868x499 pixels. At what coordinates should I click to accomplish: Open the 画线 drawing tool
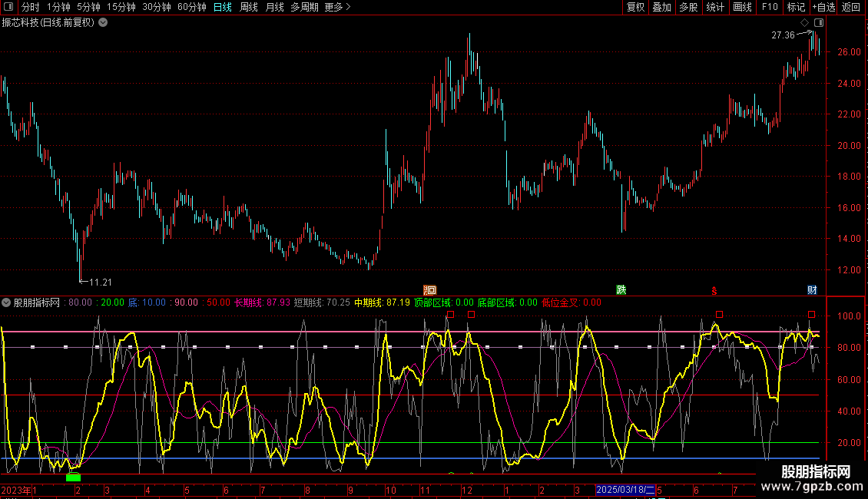tap(743, 7)
